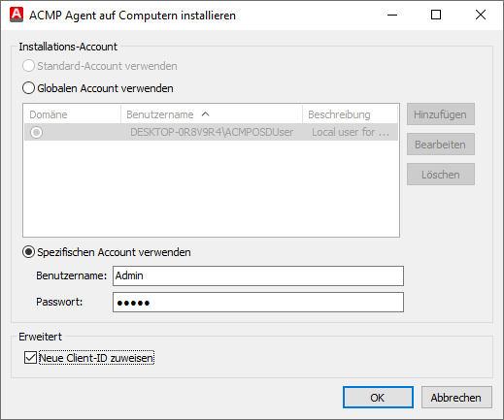The height and width of the screenshot is (420, 504).
Task: Click the 'Local user for ...' description cell
Action: coord(351,132)
